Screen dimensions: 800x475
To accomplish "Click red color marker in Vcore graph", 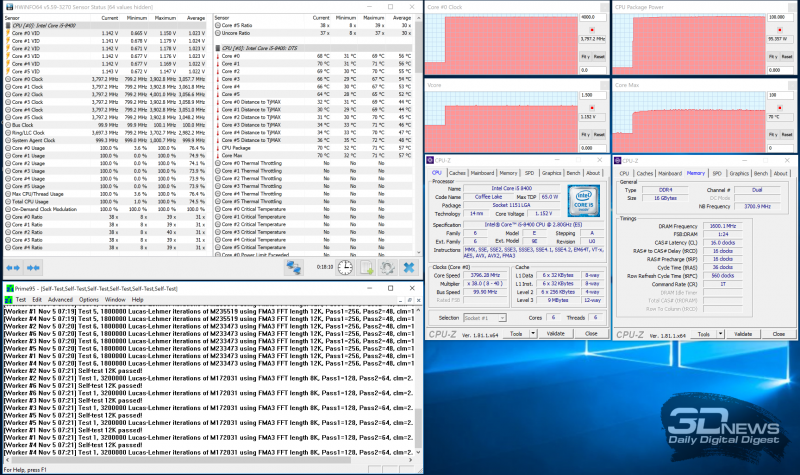I will pyautogui.click(x=592, y=108).
